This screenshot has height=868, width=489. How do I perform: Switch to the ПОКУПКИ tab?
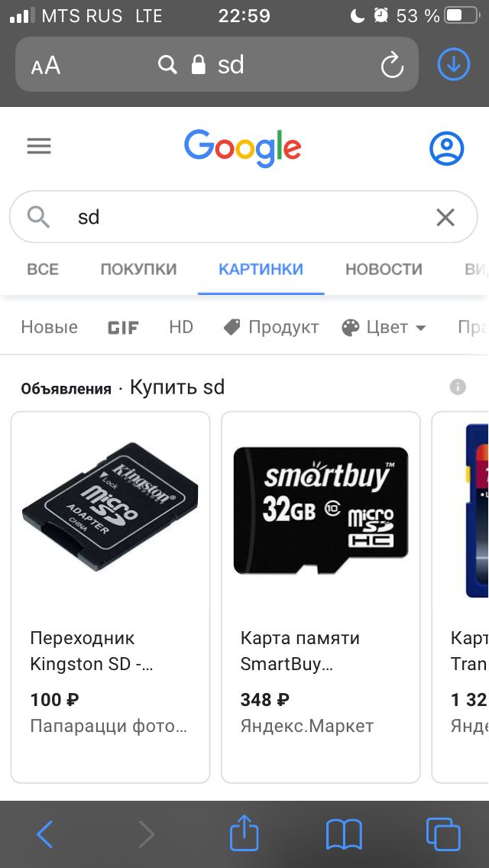138,269
